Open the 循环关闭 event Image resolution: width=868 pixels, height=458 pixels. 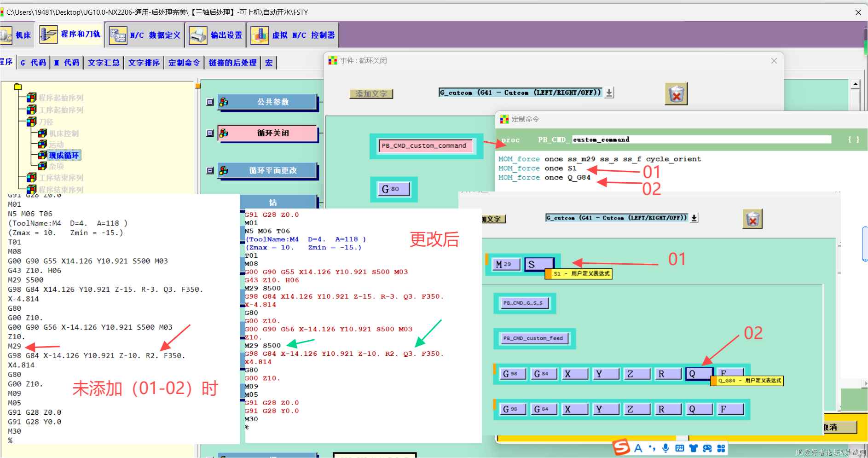tap(267, 133)
